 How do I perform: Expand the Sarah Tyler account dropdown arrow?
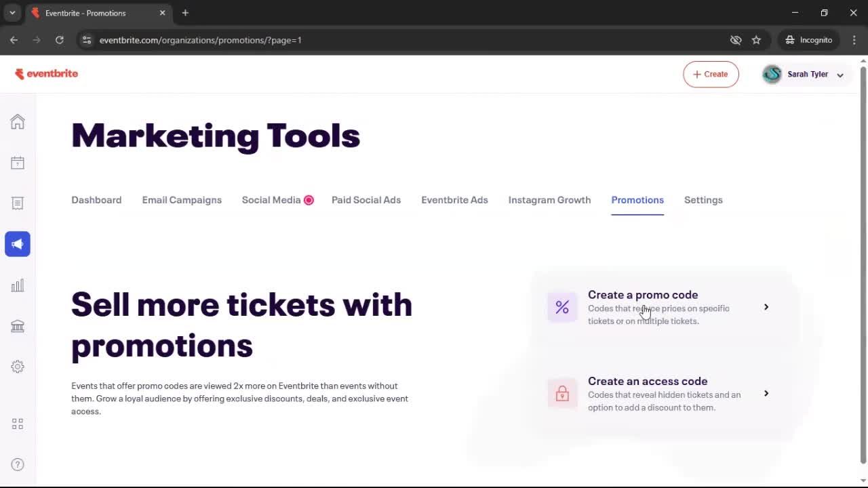click(840, 75)
